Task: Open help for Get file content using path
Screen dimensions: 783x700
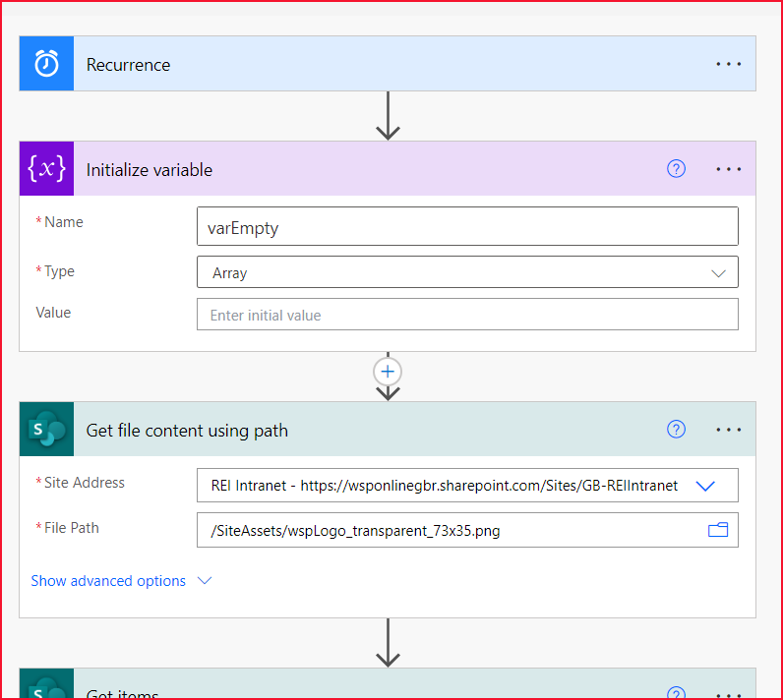Action: click(676, 429)
